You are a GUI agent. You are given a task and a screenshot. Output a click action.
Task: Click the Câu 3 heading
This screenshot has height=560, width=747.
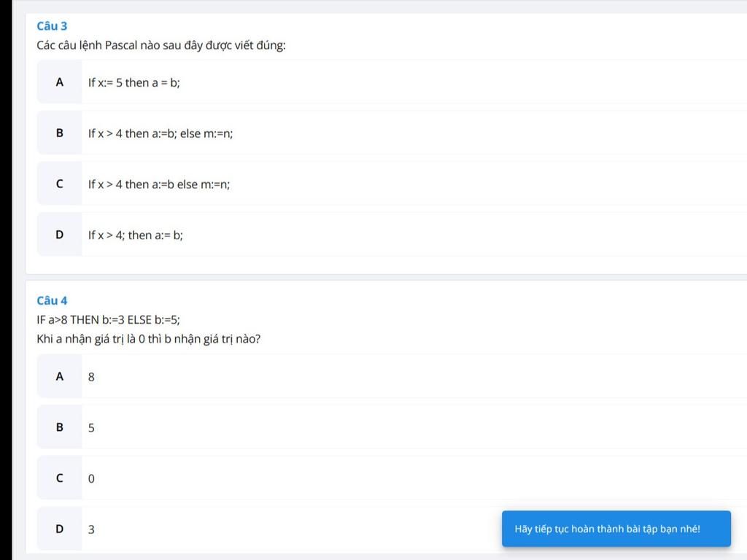pyautogui.click(x=52, y=26)
